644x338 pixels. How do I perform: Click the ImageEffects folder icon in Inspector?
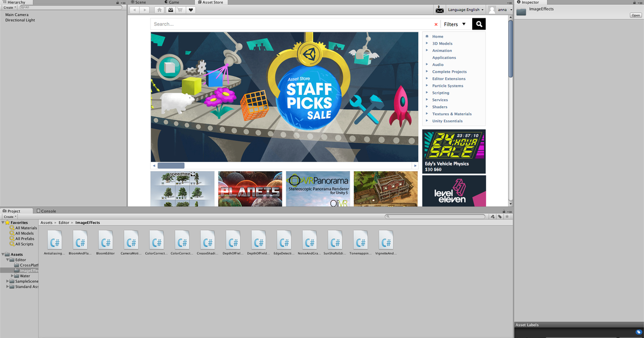(x=521, y=12)
